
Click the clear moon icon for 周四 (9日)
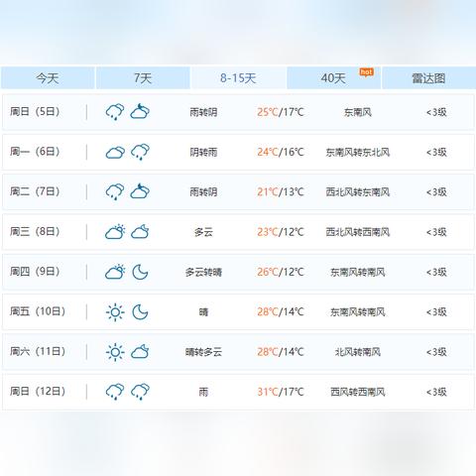pyautogui.click(x=140, y=272)
